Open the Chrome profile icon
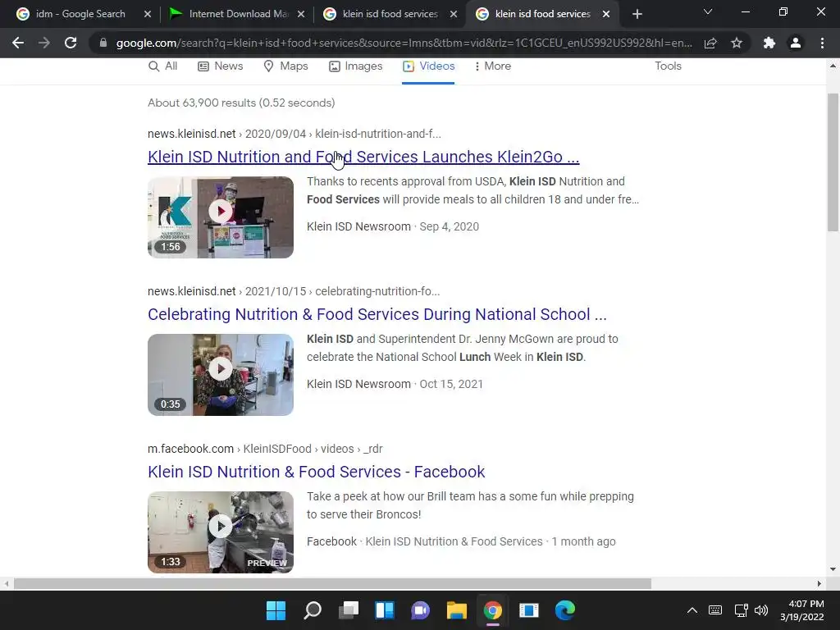 [796, 43]
